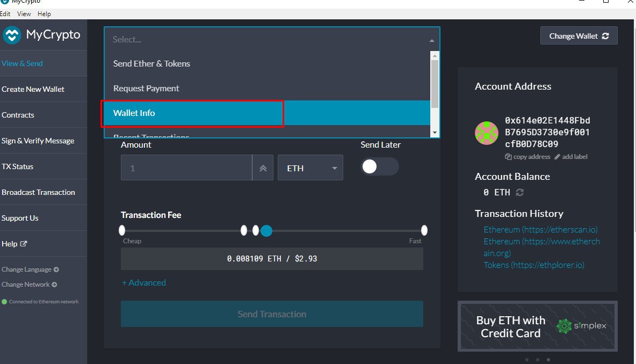Click the MyCrypto logo icon
The width and height of the screenshot is (636, 364).
click(12, 35)
